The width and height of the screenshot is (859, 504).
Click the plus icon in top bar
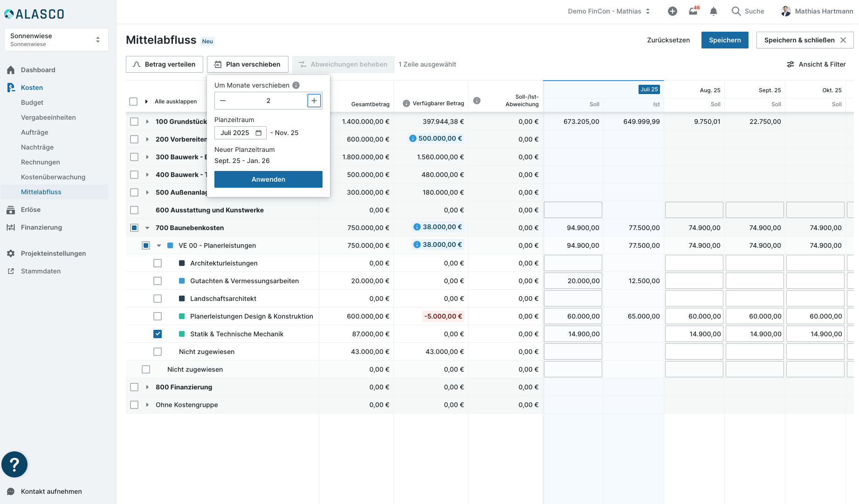click(x=672, y=11)
